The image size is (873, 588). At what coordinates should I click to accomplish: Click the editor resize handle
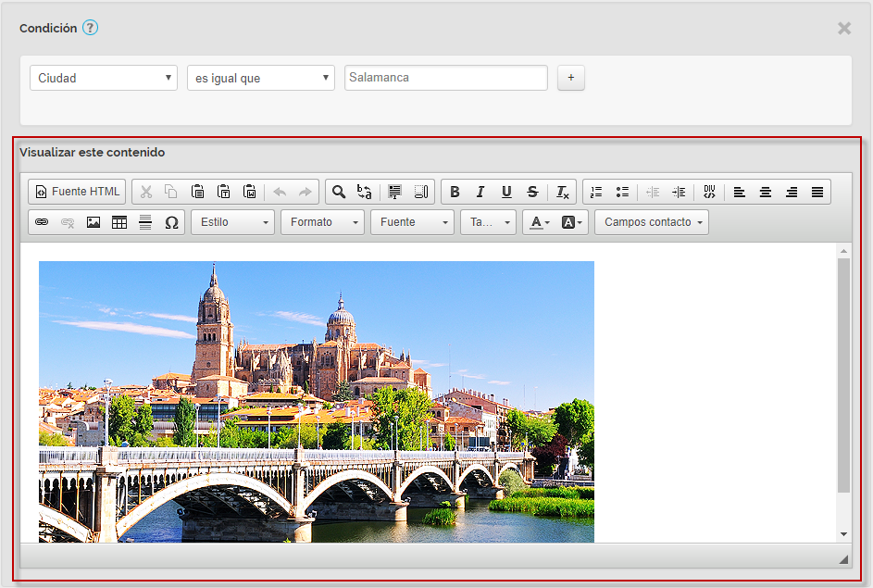click(x=843, y=559)
